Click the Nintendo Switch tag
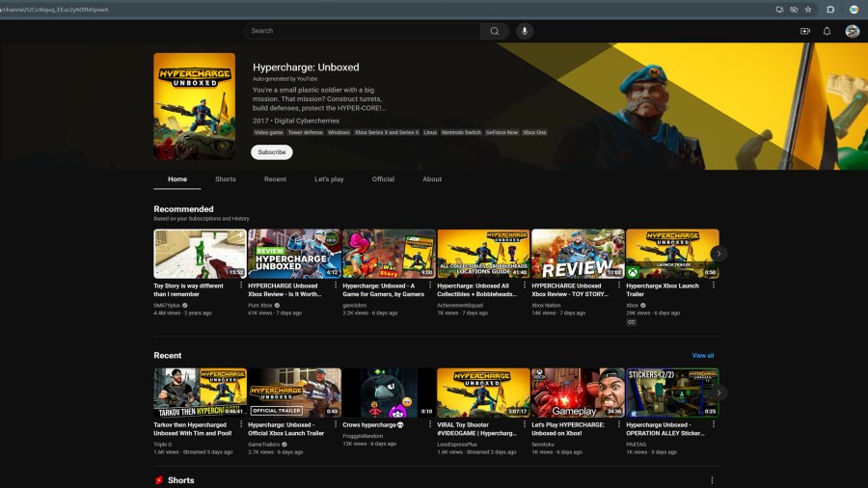 click(x=461, y=133)
